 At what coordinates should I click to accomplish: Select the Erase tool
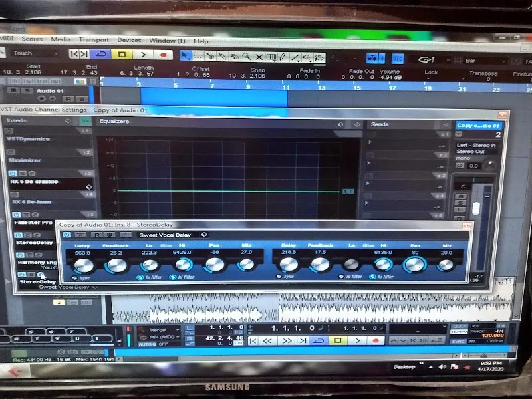tap(235, 57)
